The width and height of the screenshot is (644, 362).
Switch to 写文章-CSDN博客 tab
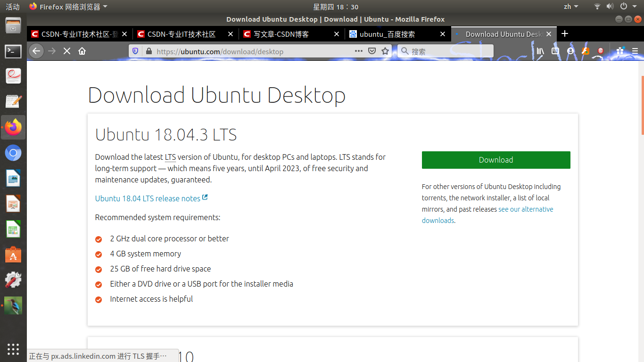click(292, 34)
